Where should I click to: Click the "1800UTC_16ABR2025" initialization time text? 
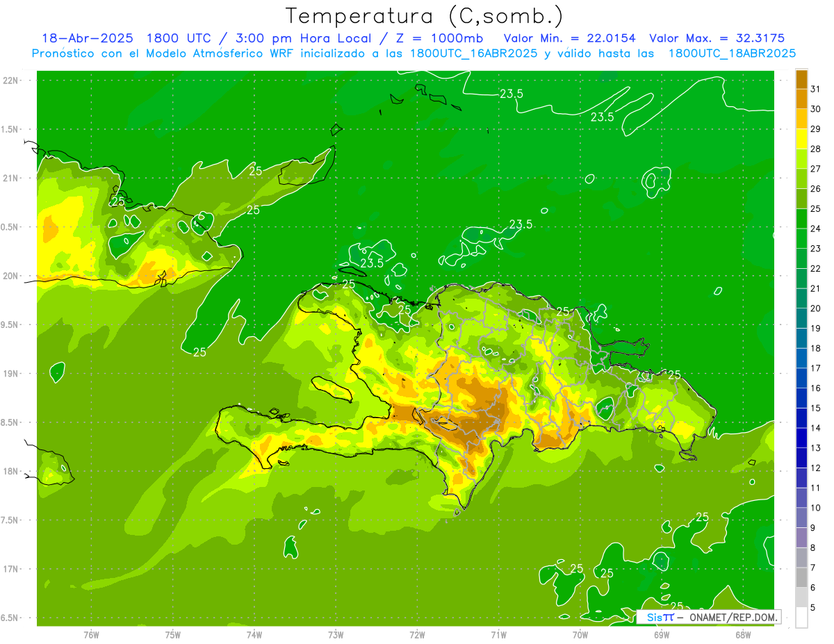(475, 53)
